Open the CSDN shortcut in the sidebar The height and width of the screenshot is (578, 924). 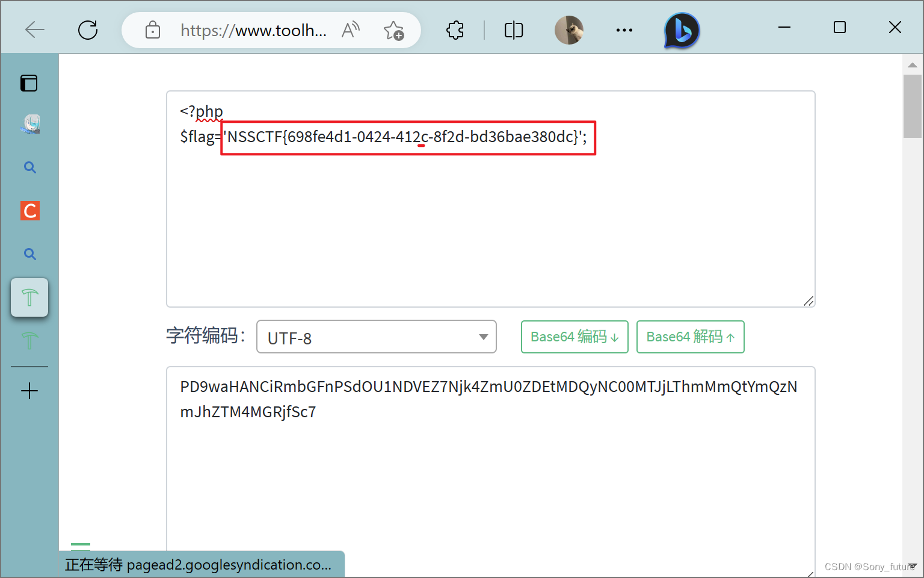(29, 211)
